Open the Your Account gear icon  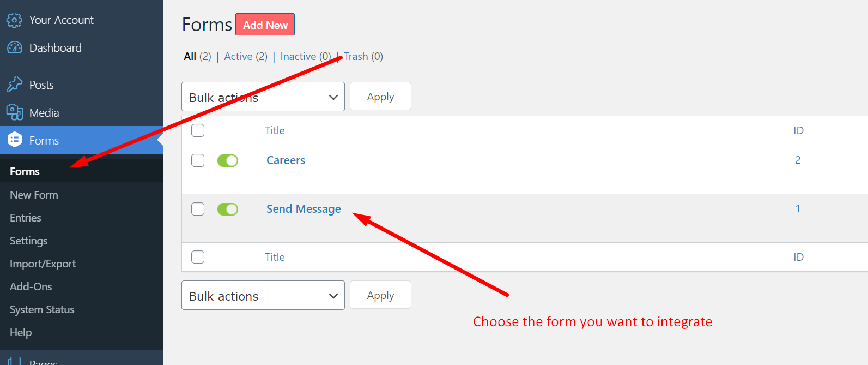point(14,20)
